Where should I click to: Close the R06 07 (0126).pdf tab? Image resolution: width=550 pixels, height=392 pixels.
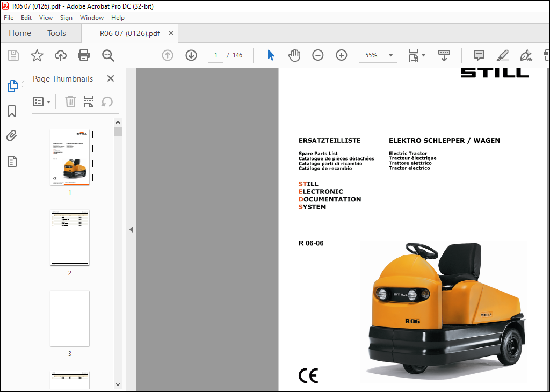171,33
